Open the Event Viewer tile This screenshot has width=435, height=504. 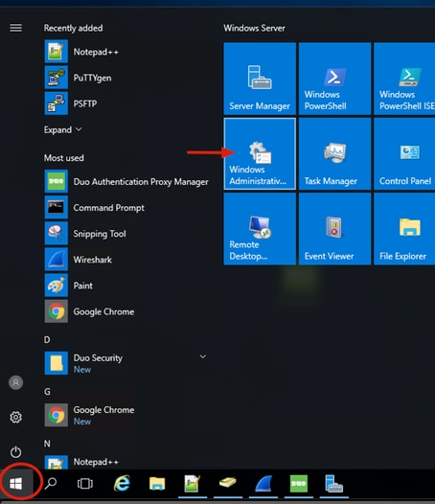(x=334, y=229)
